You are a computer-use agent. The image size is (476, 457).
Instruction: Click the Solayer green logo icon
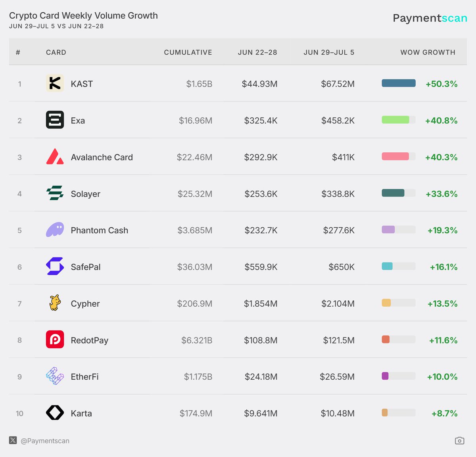[55, 193]
